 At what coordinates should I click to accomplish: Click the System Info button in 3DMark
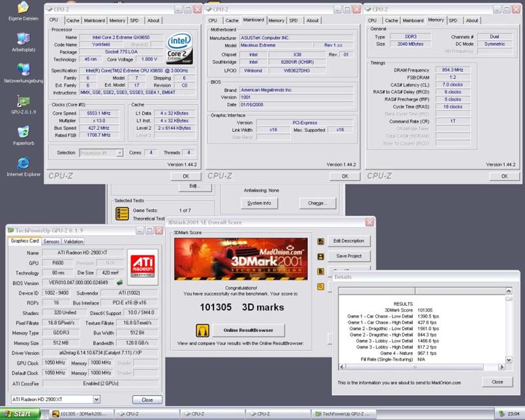coord(259,203)
